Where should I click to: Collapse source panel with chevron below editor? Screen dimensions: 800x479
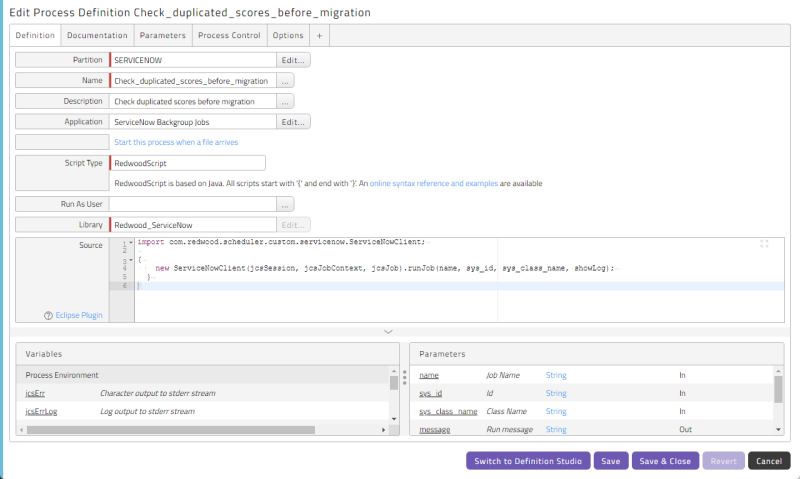[x=388, y=332]
